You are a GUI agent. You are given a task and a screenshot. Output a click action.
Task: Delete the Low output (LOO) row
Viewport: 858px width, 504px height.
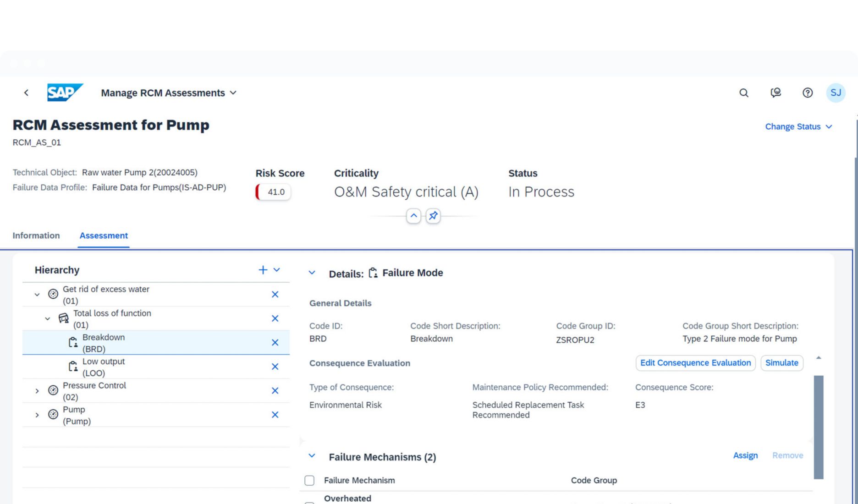[x=275, y=367]
